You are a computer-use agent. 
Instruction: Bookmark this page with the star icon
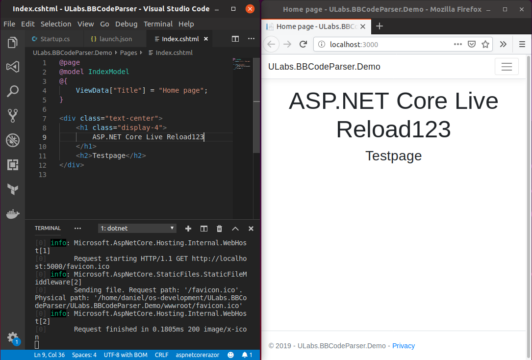[x=486, y=44]
